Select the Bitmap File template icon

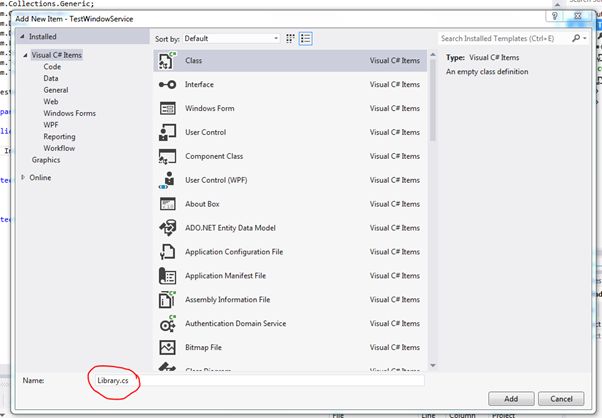167,347
